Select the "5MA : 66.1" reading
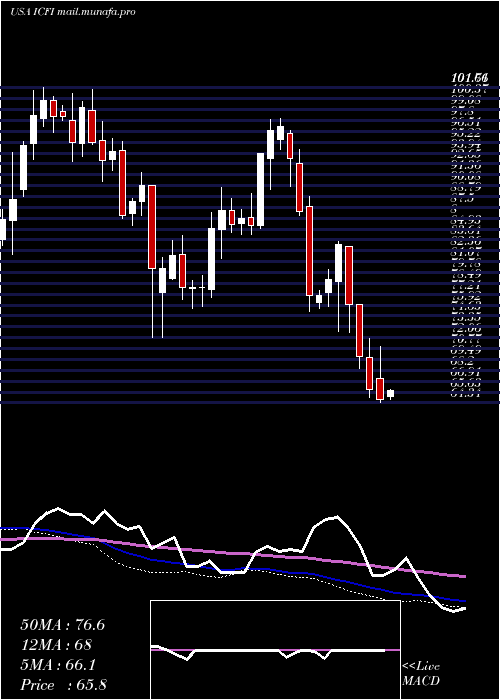The height and width of the screenshot is (700, 500). (x=58, y=665)
